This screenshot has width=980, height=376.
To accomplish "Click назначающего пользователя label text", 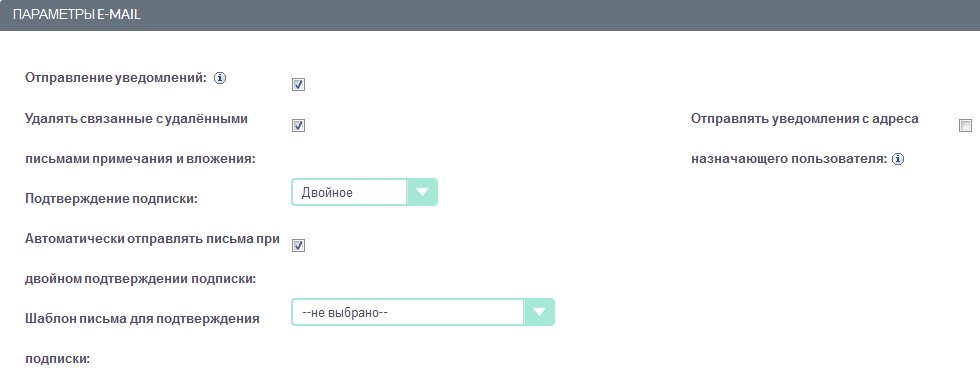I will pos(789,159).
